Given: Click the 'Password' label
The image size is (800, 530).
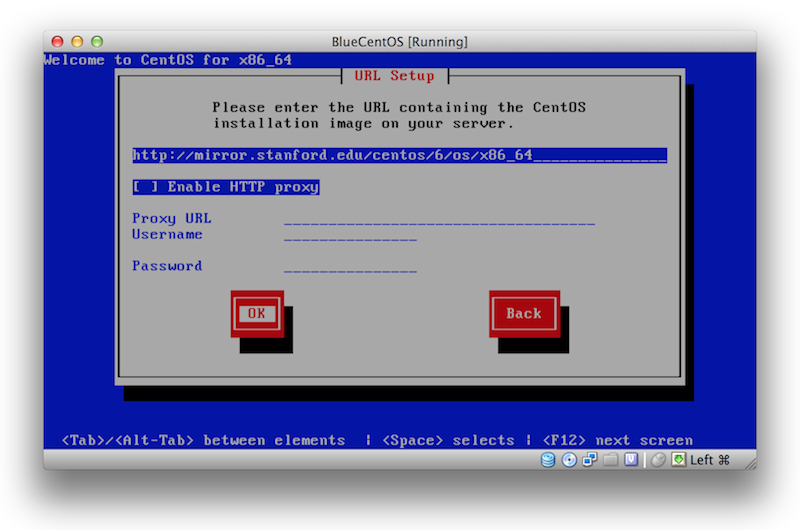Looking at the screenshot, I should 167,266.
